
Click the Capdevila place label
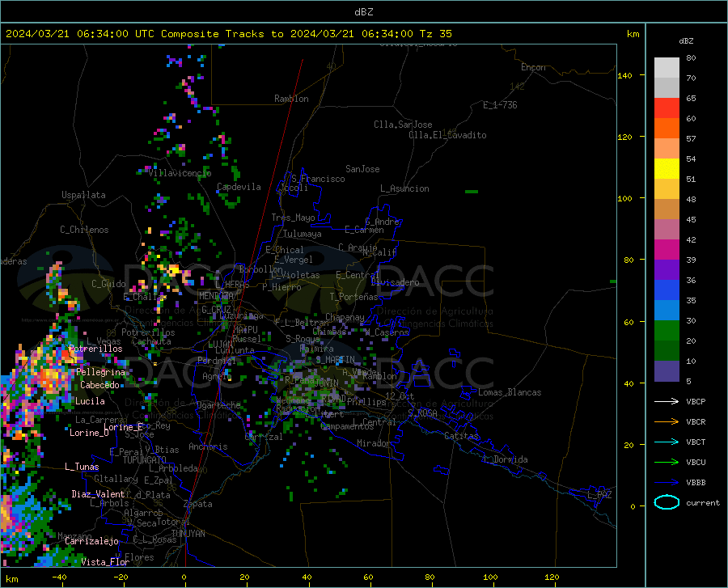[239, 187]
